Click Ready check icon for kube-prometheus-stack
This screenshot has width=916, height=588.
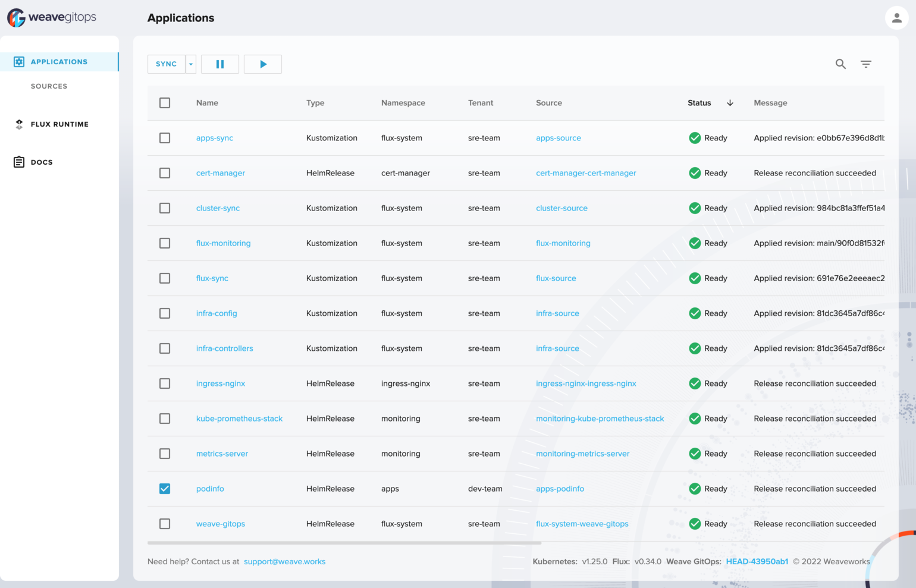tap(695, 419)
